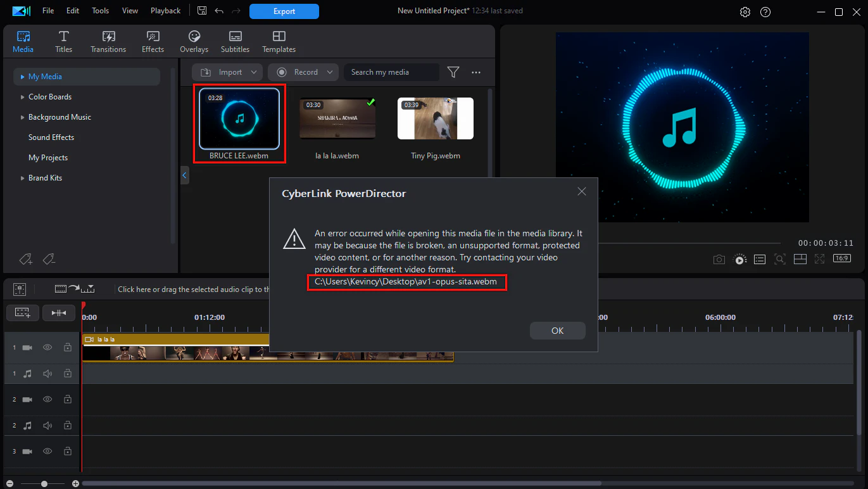Image resolution: width=868 pixels, height=489 pixels.
Task: Lock video track 1
Action: coord(67,348)
